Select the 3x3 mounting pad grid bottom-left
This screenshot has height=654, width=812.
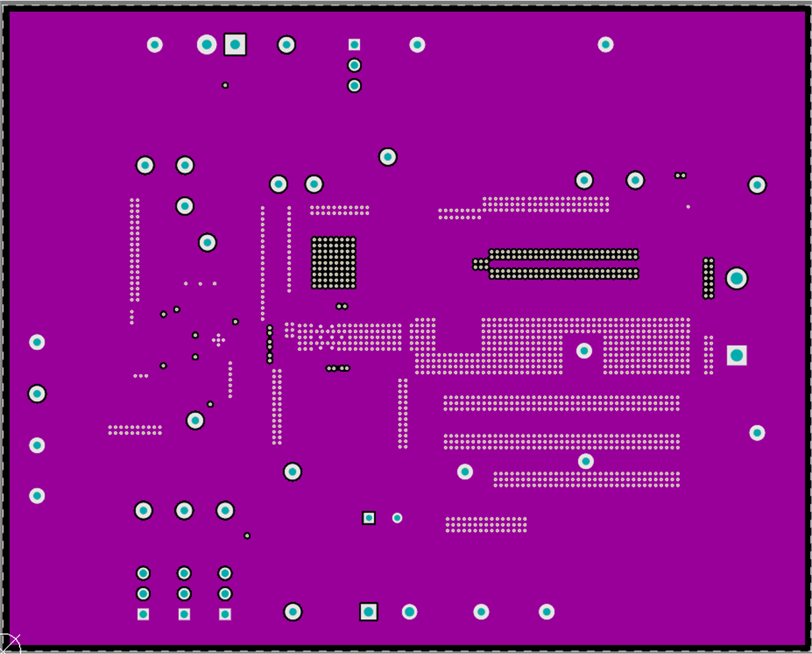(x=183, y=592)
